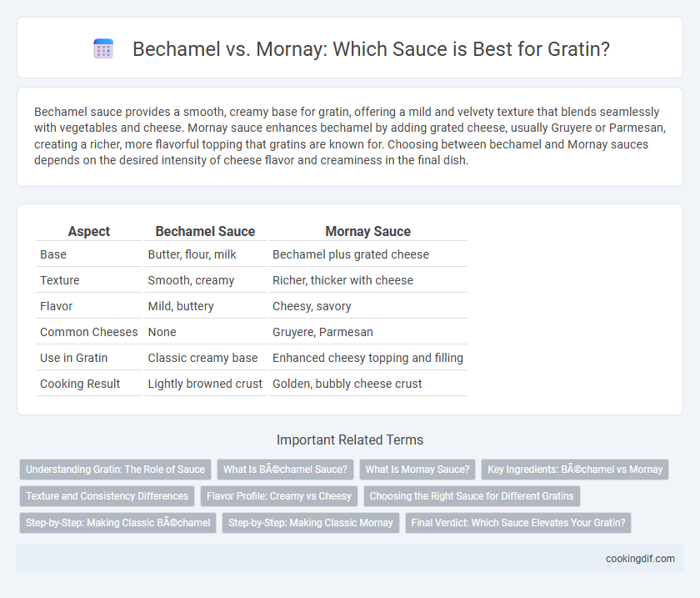Open the 'What Is Béchamel Sauce?' tag
This screenshot has height=598, width=700.
[285, 470]
